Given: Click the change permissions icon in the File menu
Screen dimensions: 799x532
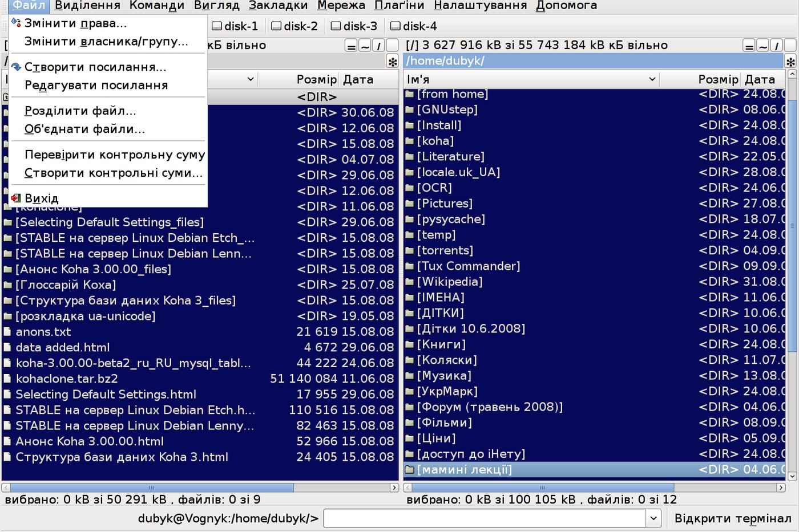Looking at the screenshot, I should coord(16,23).
